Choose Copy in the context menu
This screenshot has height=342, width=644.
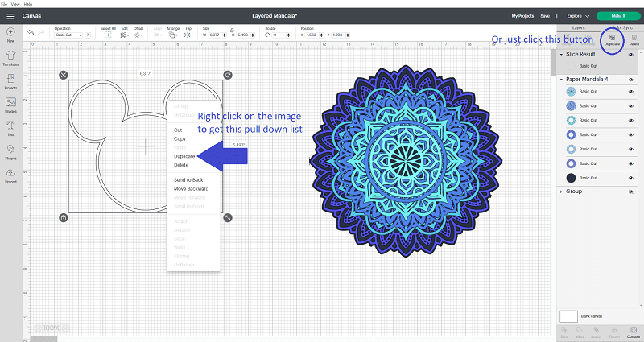[x=180, y=138]
